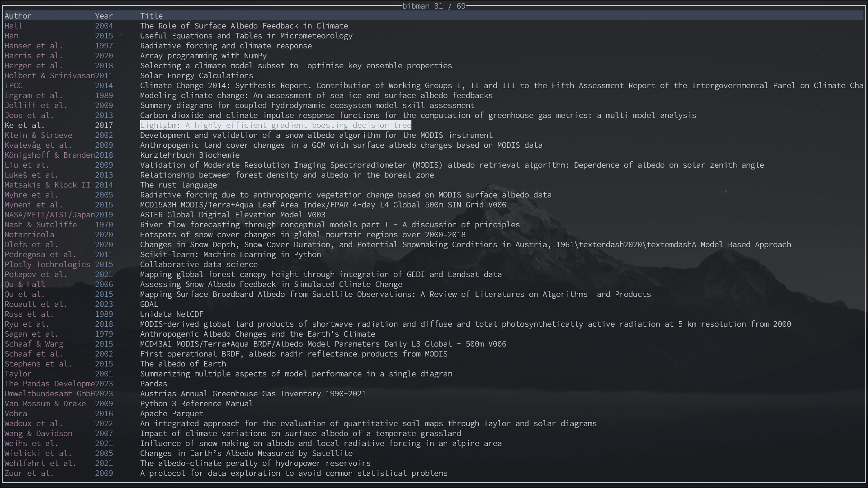Click the Title column header
Viewport: 868px width, 488px height.
151,16
